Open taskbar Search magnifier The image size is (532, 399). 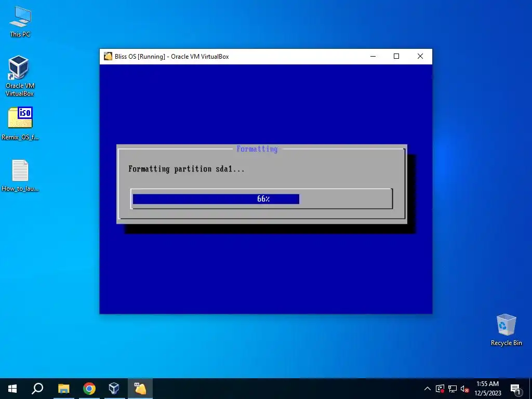tap(37, 389)
